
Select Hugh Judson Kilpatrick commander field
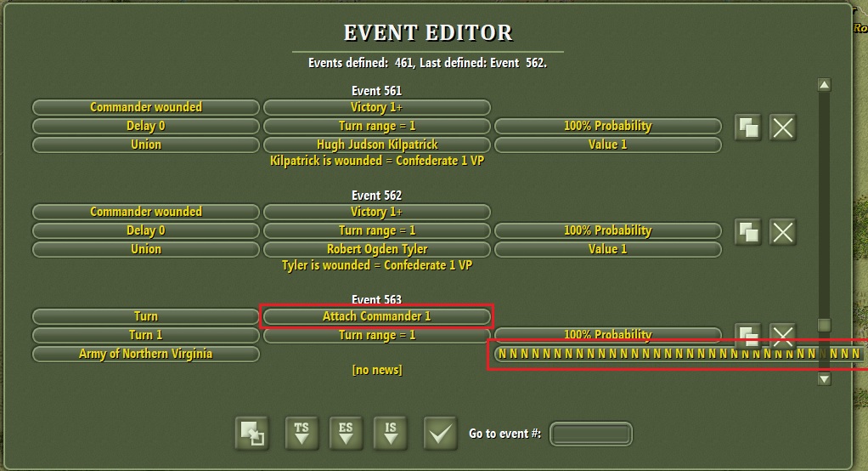[376, 145]
